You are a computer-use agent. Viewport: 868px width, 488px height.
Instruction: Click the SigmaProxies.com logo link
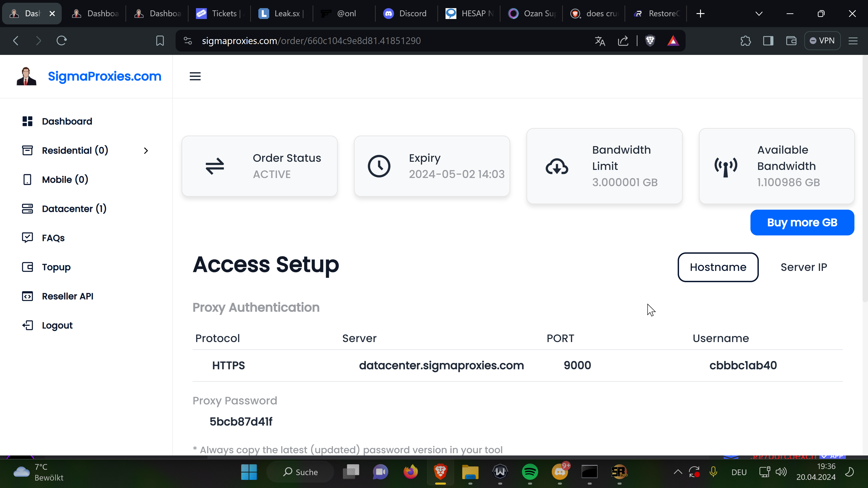pos(104,76)
